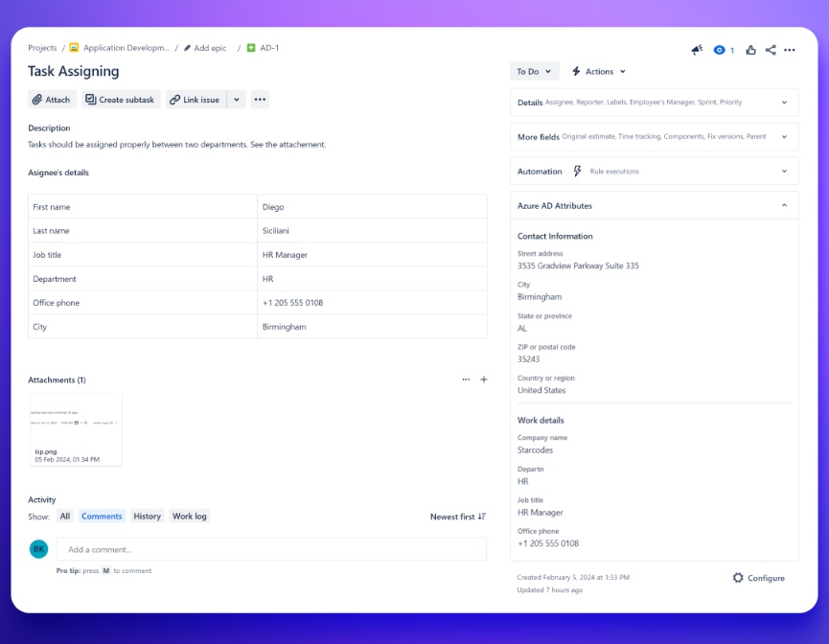
Task: Switch to the Work log tab
Action: pyautogui.click(x=188, y=516)
